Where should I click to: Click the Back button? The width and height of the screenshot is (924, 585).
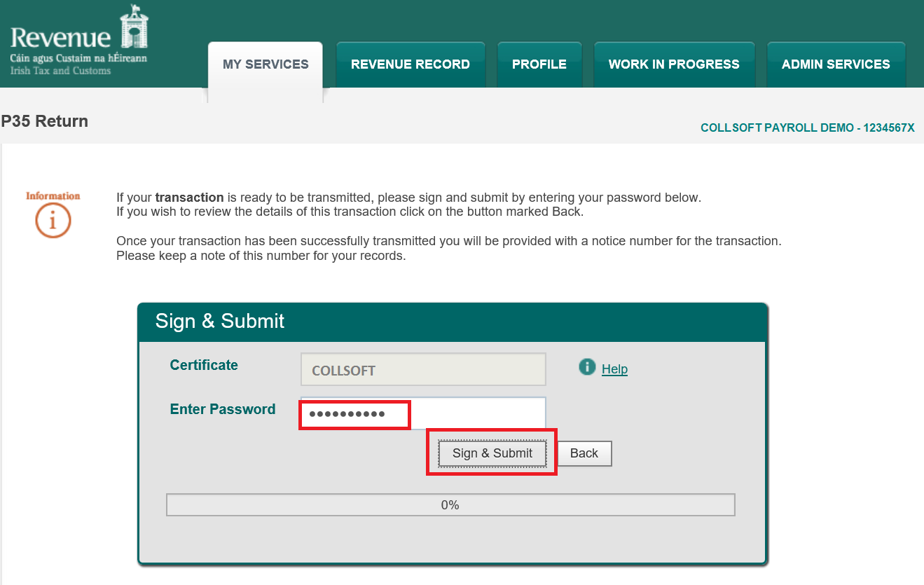point(584,453)
